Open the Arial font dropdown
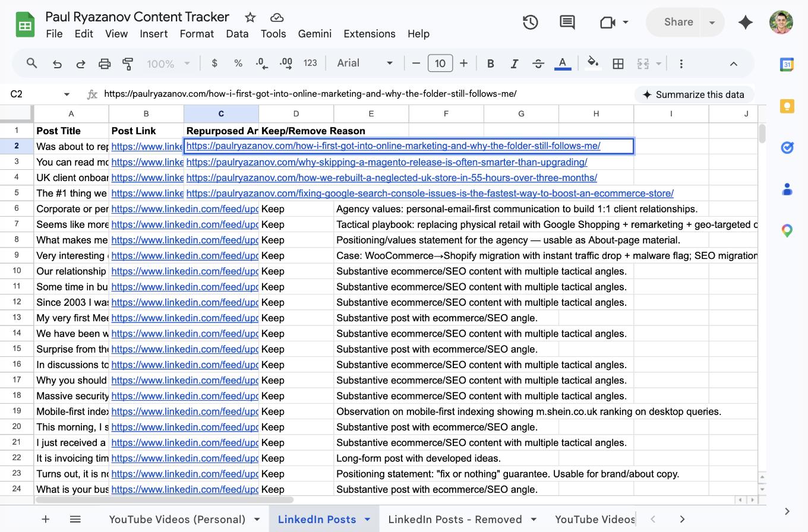 coord(364,63)
